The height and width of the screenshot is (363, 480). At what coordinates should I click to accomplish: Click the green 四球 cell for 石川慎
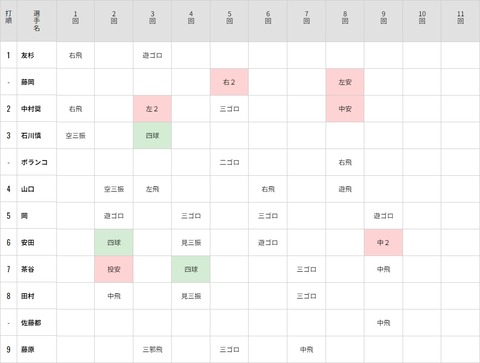[152, 135]
